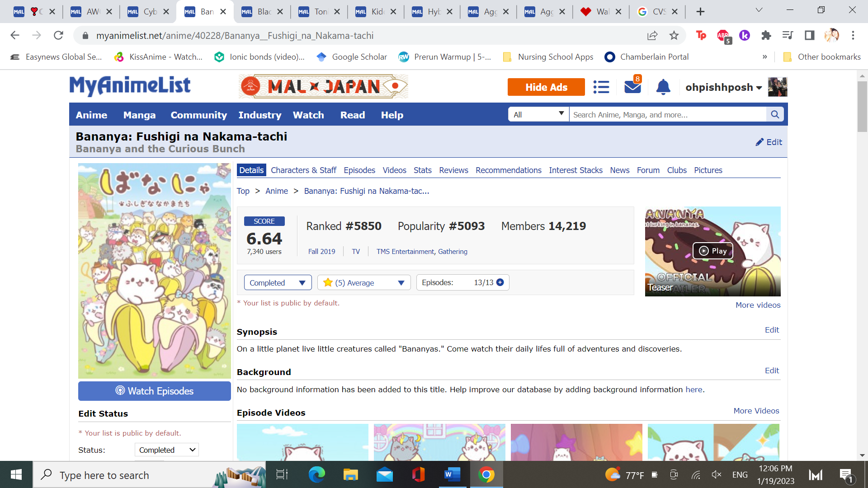Viewport: 868px width, 488px height.
Task: Click the Watch Episodes button
Action: point(154,391)
